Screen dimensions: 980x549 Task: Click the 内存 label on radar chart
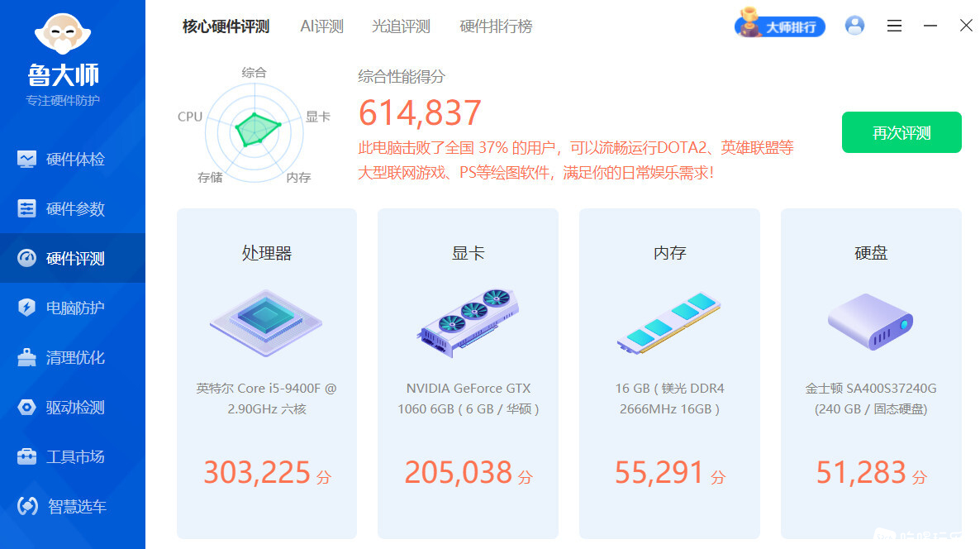[x=299, y=178]
